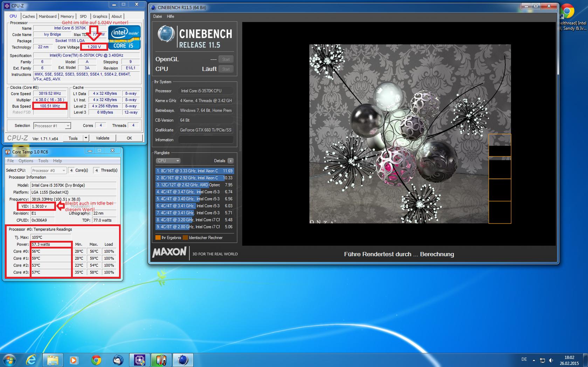
Task: Click the Details arrow in Rangliste
Action: [x=230, y=161]
